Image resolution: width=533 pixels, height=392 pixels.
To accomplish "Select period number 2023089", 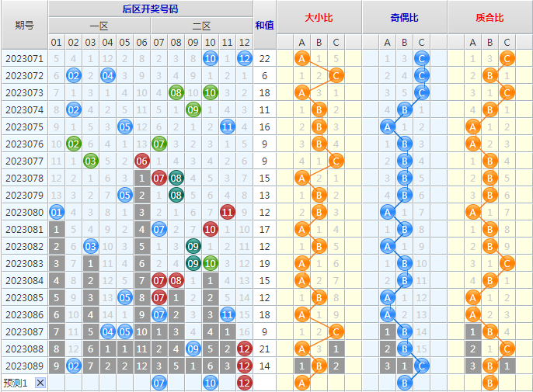I will 25,366.
